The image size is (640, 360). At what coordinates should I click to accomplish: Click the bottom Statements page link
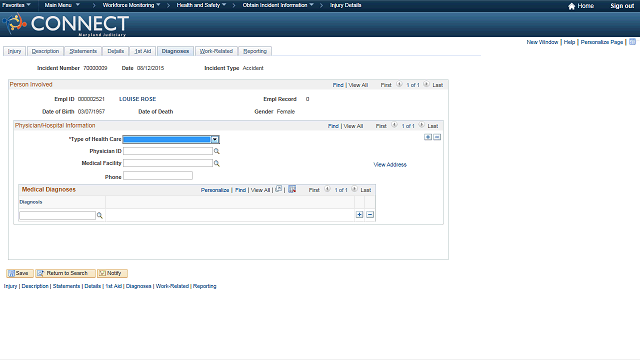(66, 286)
